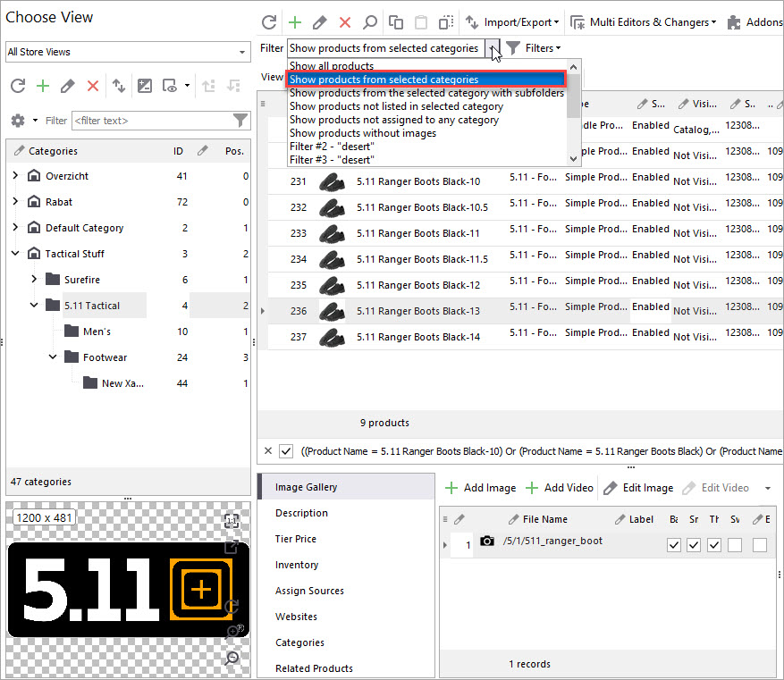Click the Add Video button
This screenshot has width=784, height=680.
(560, 488)
